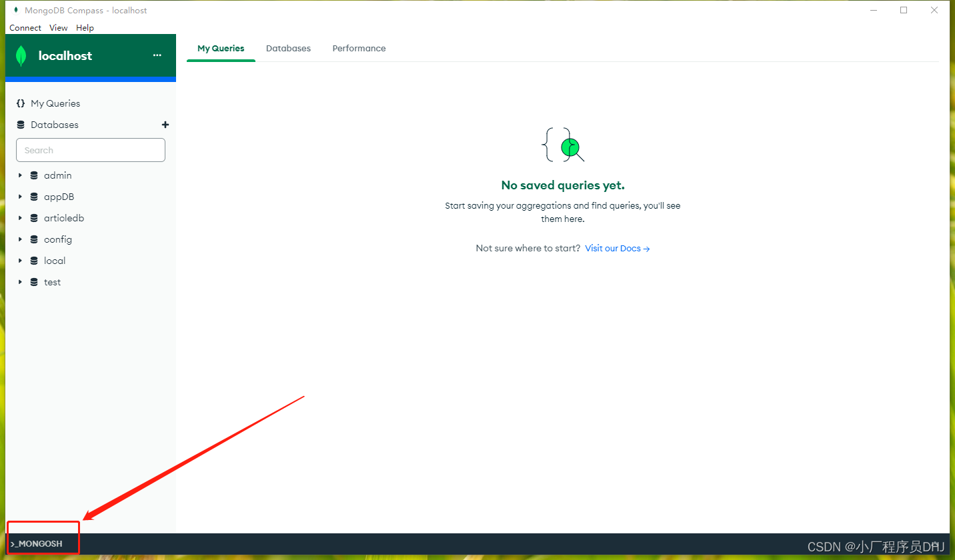
Task: Open the Connect menu
Action: point(25,28)
